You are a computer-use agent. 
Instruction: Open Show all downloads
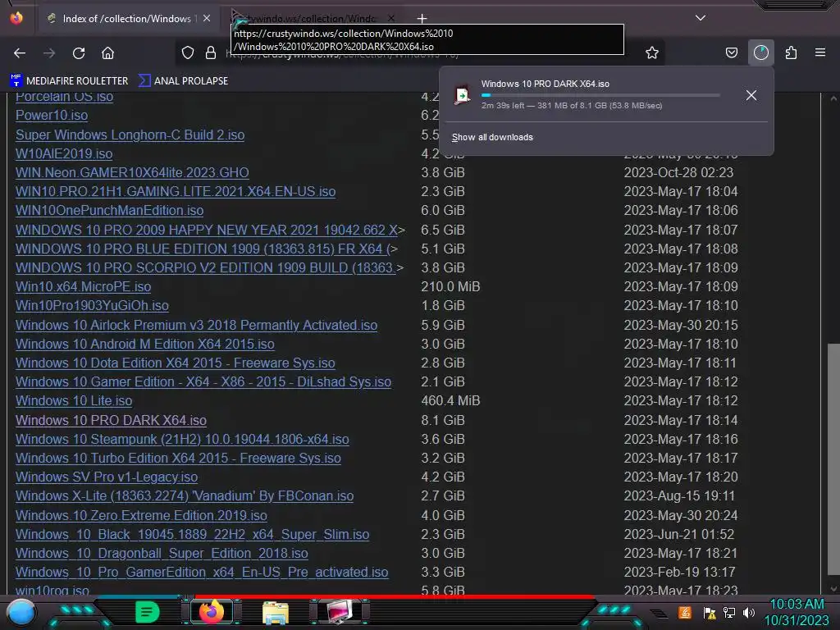coord(492,137)
